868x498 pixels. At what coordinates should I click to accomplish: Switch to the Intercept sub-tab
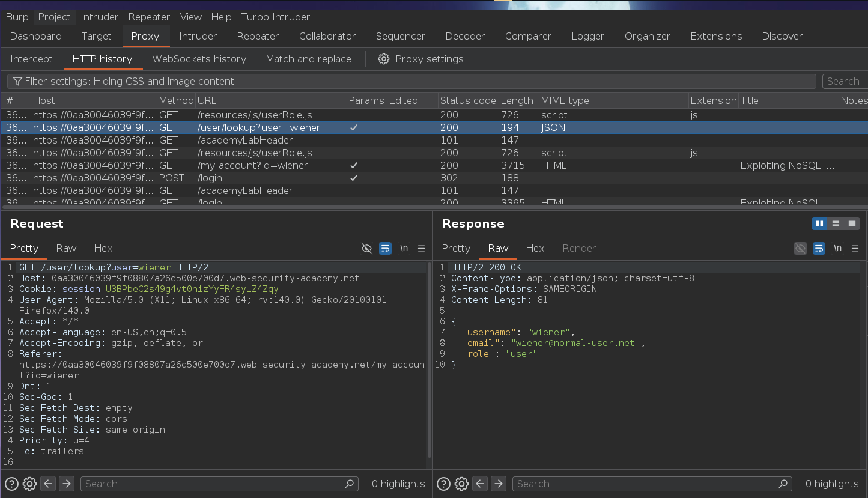pyautogui.click(x=32, y=59)
